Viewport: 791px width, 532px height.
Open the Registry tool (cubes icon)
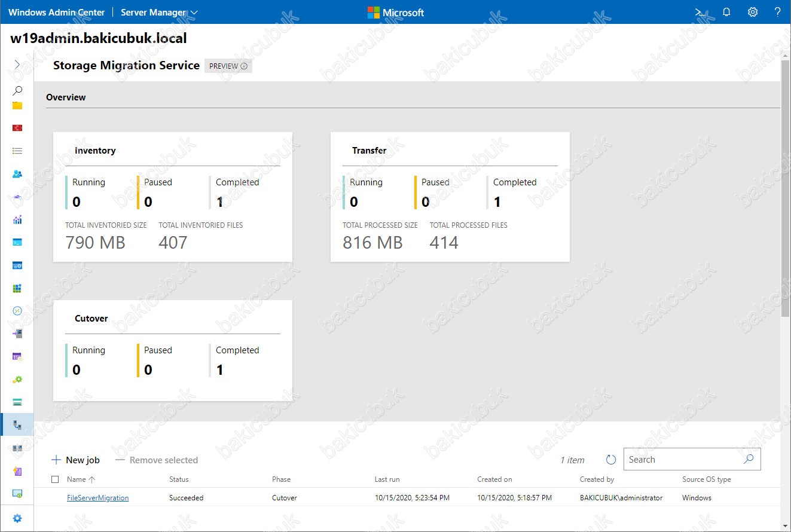pos(17,288)
